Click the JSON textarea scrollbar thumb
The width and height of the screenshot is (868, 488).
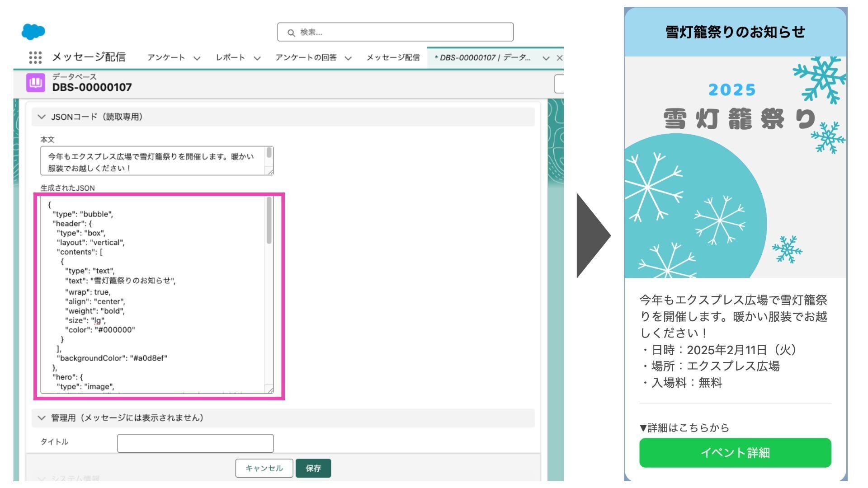point(269,221)
